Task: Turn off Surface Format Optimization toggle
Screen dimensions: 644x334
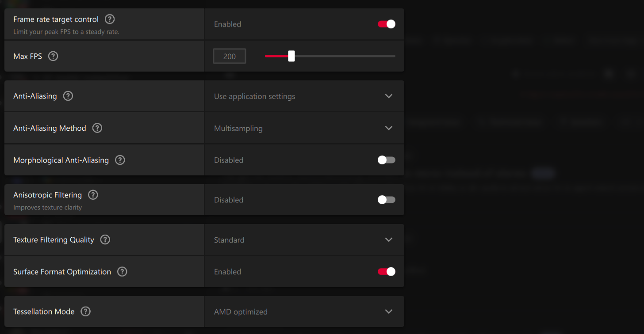Action: (x=386, y=272)
